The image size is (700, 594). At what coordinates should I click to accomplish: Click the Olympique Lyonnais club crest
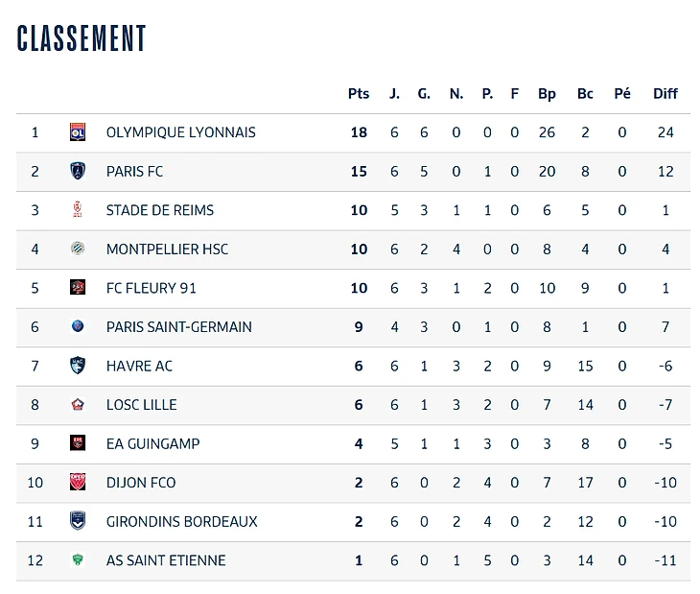[78, 132]
